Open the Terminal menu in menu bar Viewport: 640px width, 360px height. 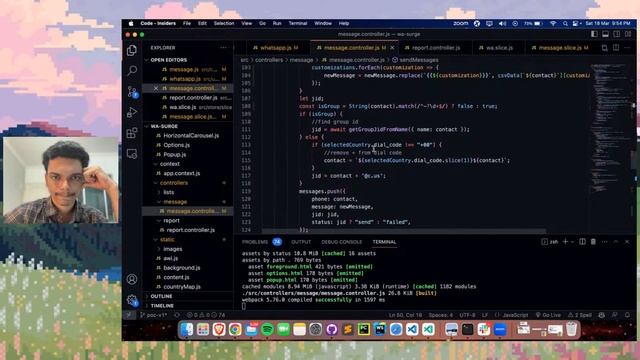click(298, 24)
